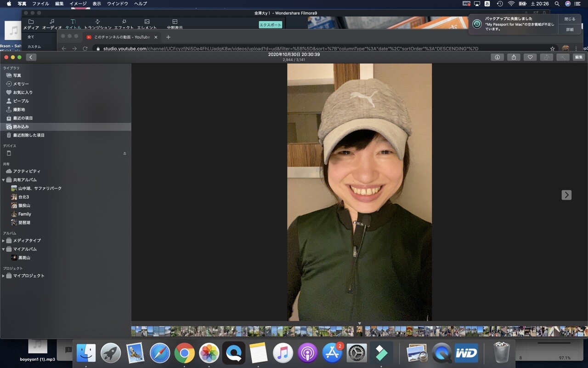Click the share icon in Photos toolbar
This screenshot has height=368, width=588.
point(514,57)
